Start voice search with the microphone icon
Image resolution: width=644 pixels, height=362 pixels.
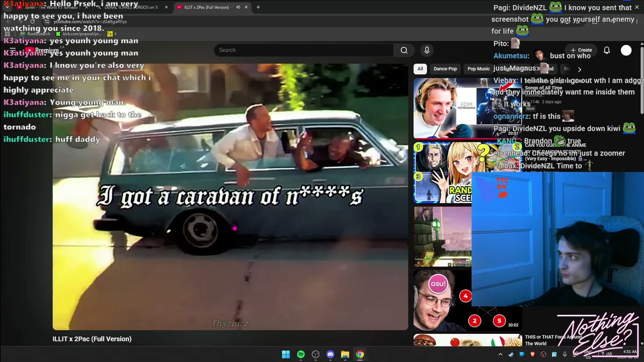point(427,50)
